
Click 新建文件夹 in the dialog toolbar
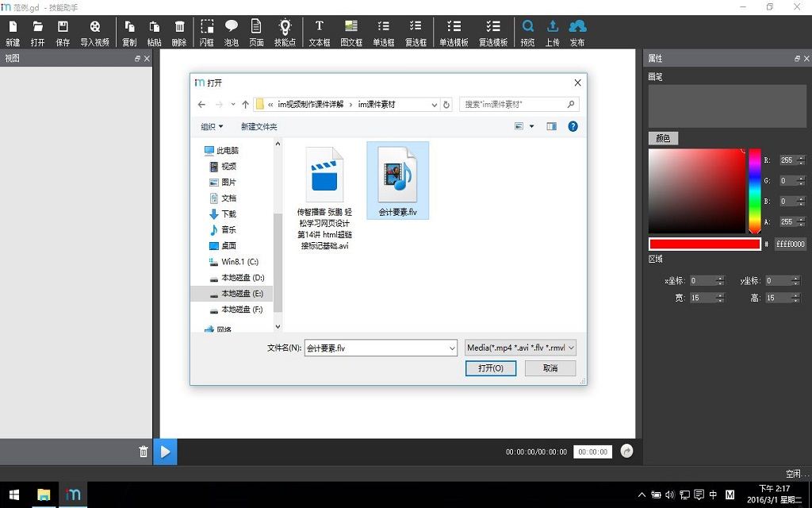click(x=259, y=126)
